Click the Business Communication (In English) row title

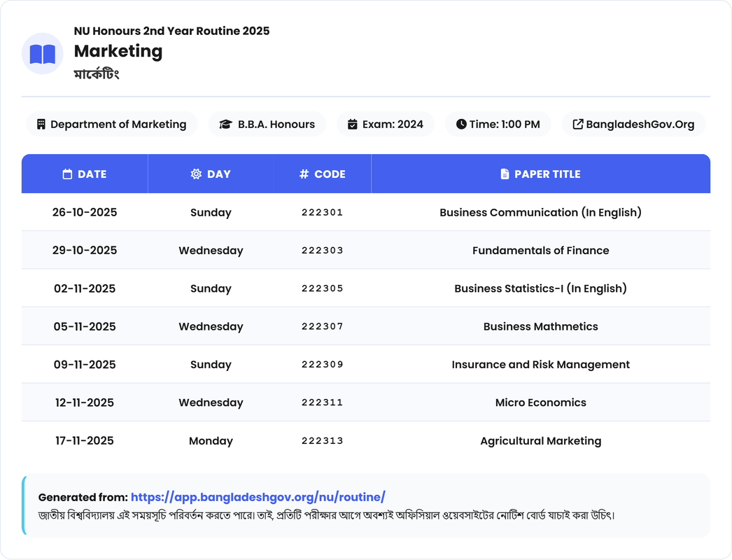[x=540, y=213]
